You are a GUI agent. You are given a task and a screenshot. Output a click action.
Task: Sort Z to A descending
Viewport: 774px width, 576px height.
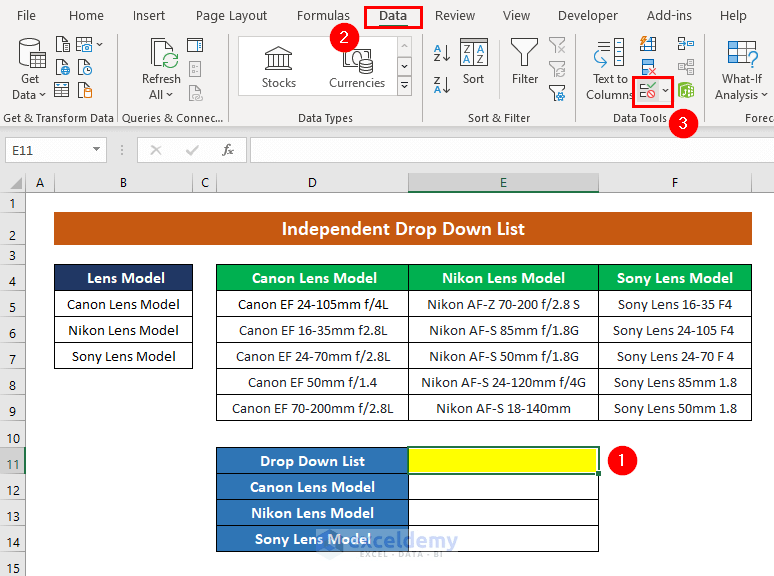click(441, 84)
